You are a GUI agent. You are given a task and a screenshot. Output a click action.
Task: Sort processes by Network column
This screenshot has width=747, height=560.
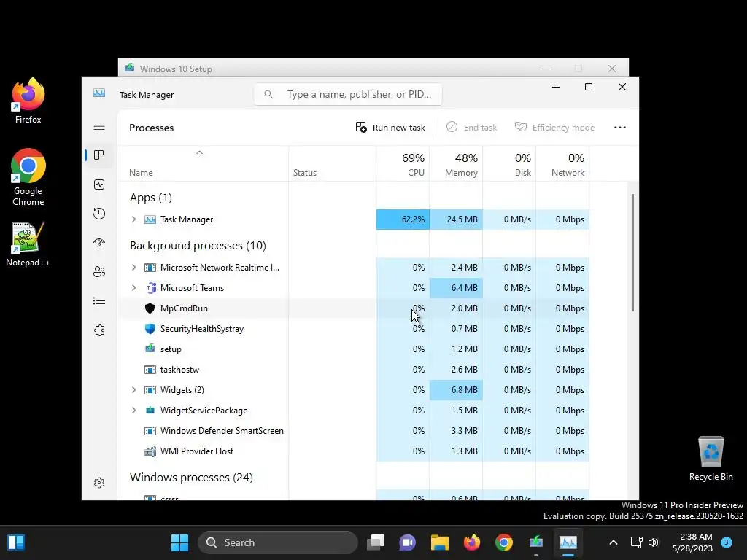tap(563, 164)
